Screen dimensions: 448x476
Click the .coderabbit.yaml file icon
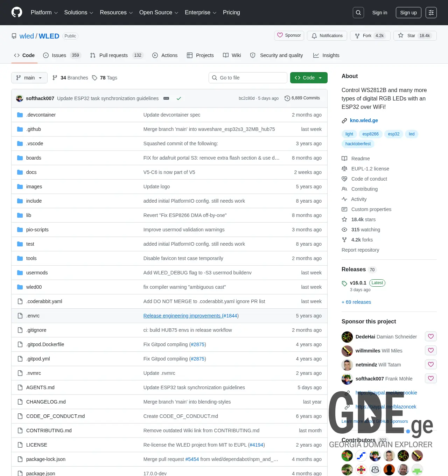click(x=20, y=301)
